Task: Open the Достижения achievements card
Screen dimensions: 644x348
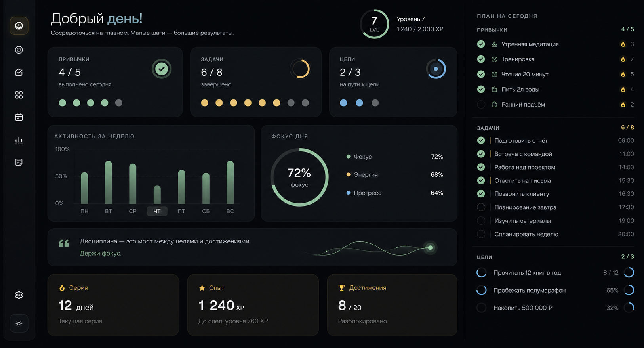Action: (392, 305)
